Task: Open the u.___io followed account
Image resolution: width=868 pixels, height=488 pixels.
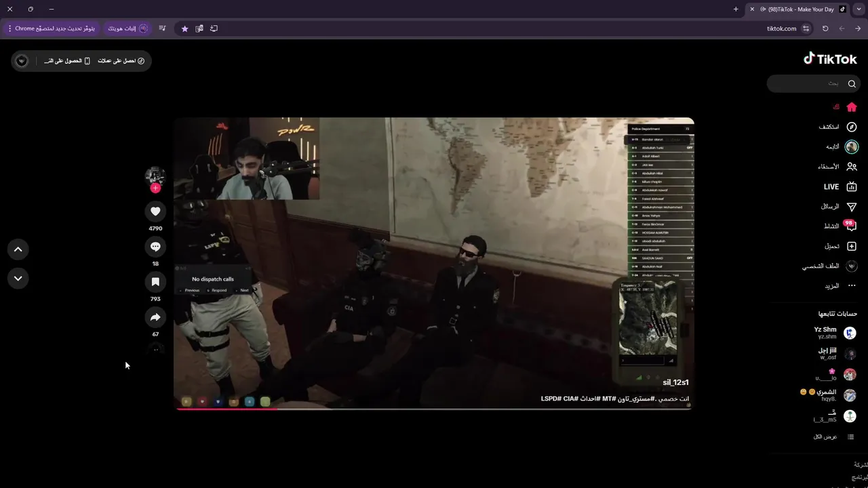Action: (x=835, y=375)
